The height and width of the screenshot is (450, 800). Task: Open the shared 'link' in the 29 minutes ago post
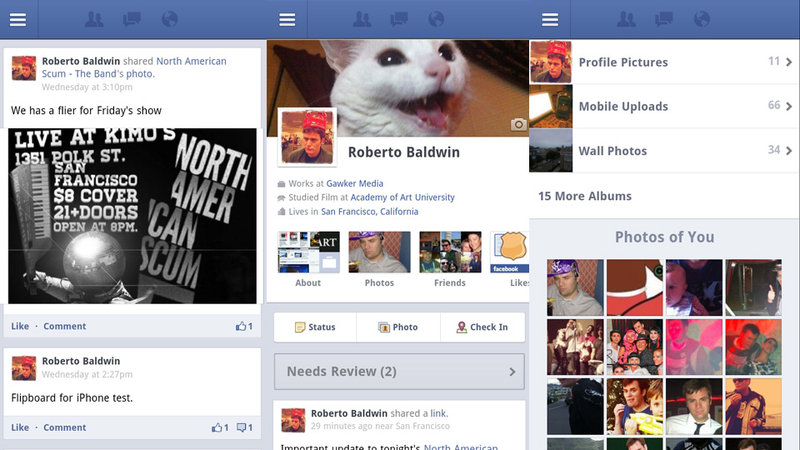[438, 413]
